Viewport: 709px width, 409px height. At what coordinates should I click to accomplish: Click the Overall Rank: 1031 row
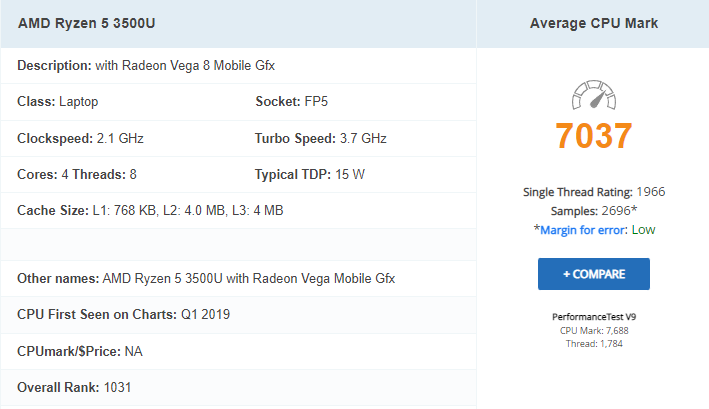pyautogui.click(x=238, y=387)
